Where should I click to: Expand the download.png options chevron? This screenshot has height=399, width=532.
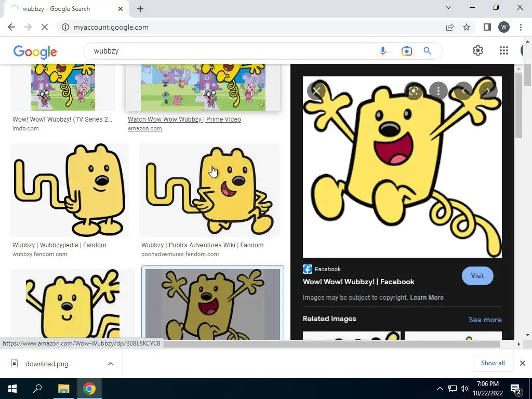tap(111, 364)
